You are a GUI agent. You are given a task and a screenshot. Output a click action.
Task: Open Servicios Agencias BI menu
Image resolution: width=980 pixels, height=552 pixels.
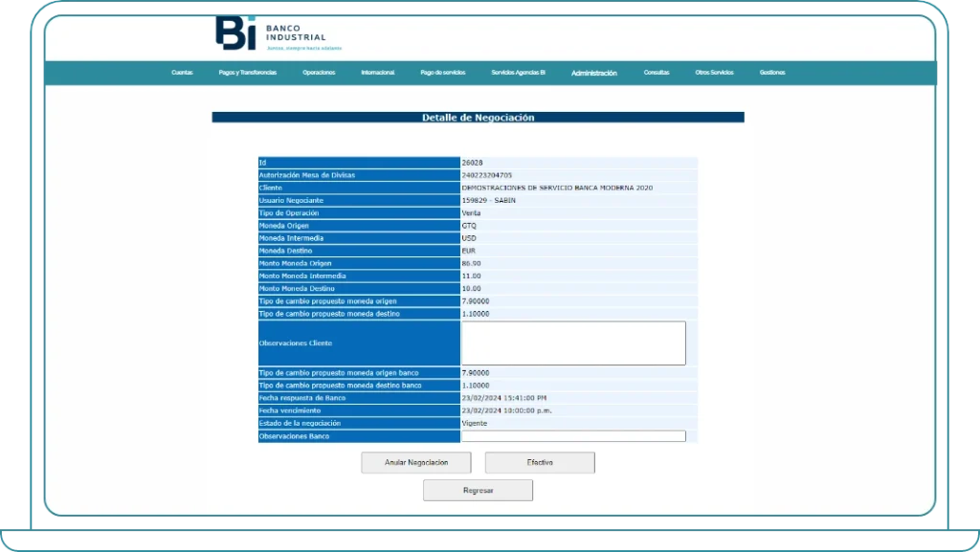pos(518,73)
